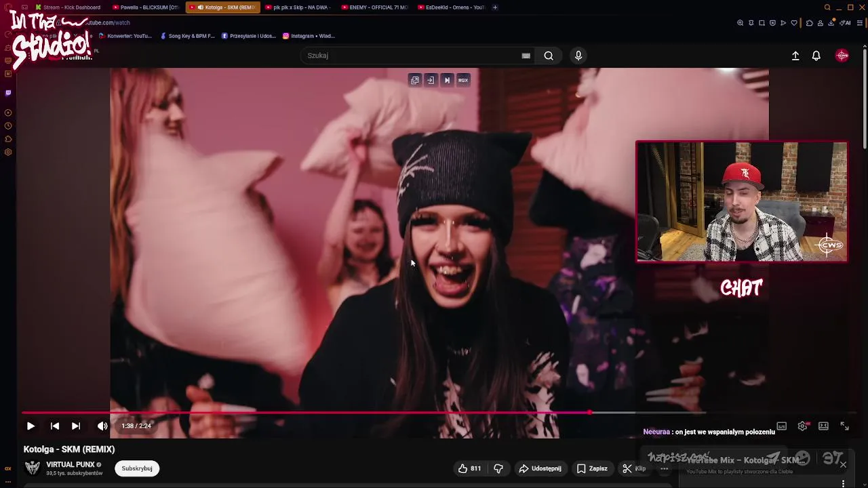Screen dimensions: 868x488
Task: Switch to pik pik x Skip tab
Action: [x=298, y=7]
